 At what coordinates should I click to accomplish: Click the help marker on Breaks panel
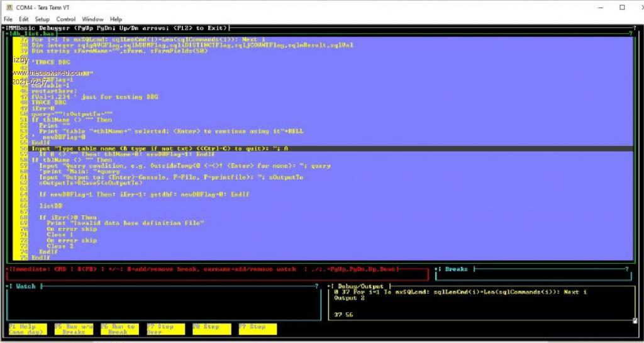pyautogui.click(x=626, y=269)
